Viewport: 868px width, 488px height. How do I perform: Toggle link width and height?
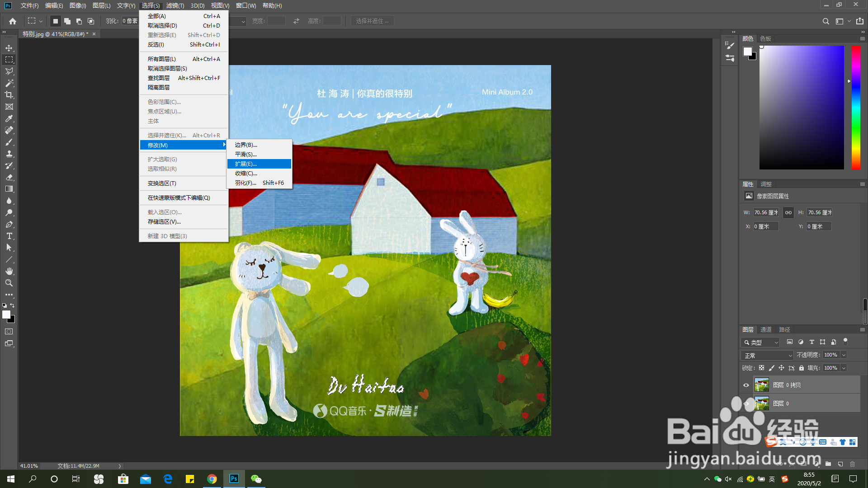point(788,212)
